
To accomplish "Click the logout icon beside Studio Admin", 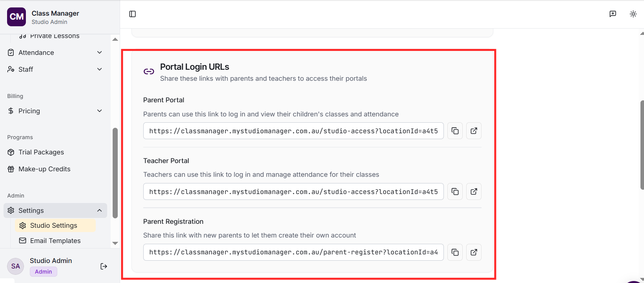I will 104,267.
